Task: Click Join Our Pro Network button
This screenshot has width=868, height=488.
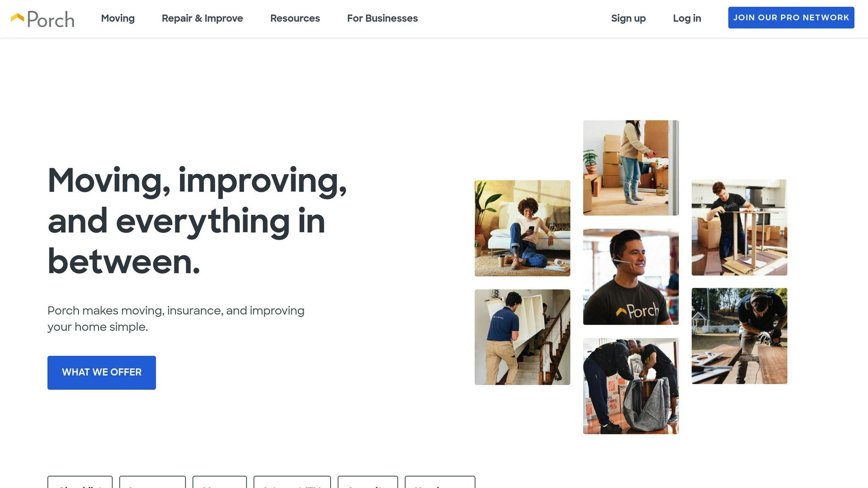Action: coord(791,18)
